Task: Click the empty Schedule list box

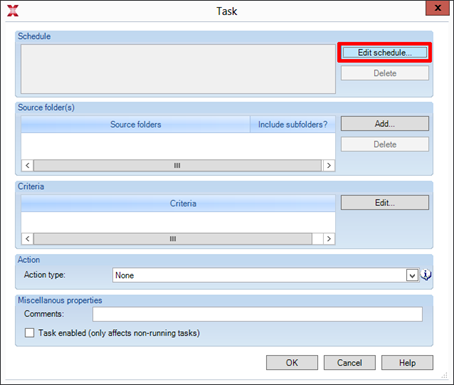Action: [x=178, y=69]
